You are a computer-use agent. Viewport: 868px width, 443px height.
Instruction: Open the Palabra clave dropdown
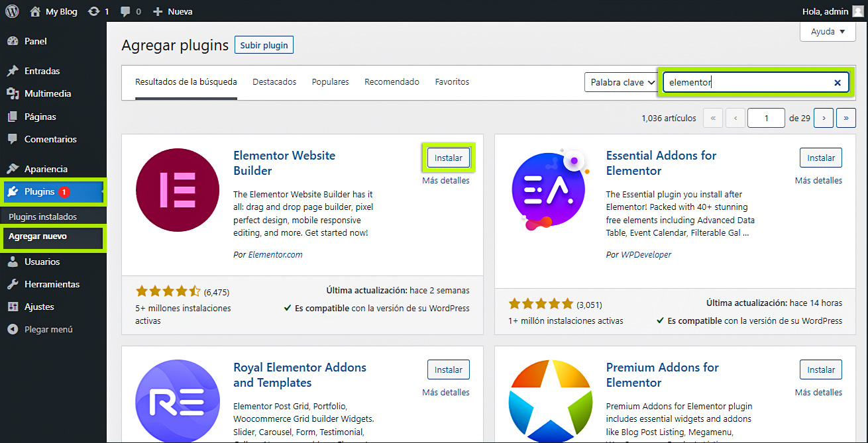(x=621, y=82)
